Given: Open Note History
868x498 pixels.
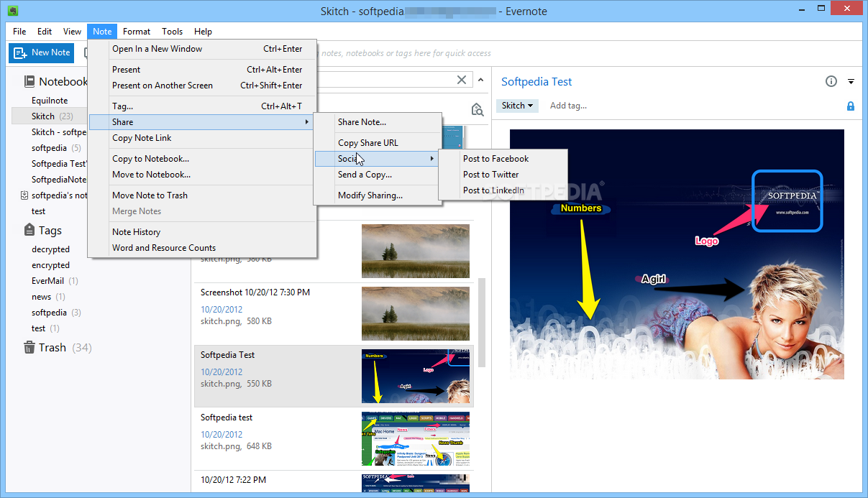Looking at the screenshot, I should (x=202, y=232).
